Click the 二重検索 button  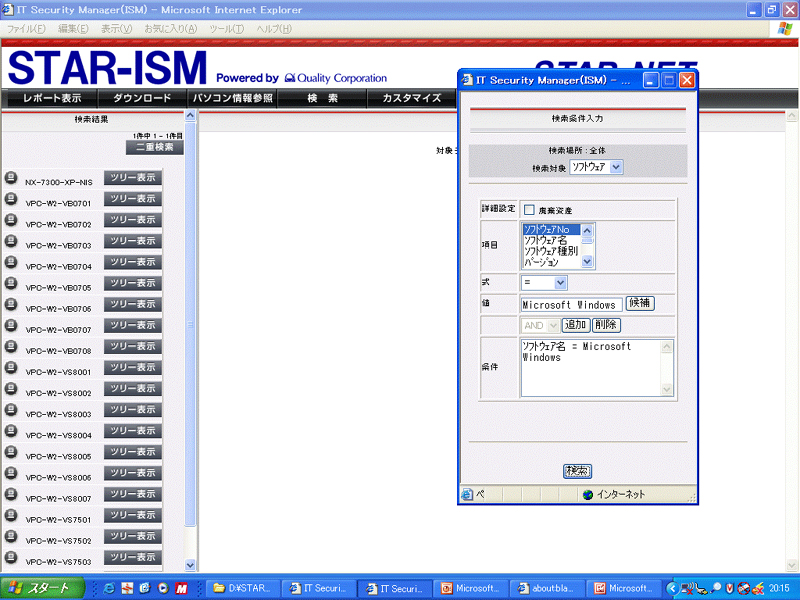[155, 147]
